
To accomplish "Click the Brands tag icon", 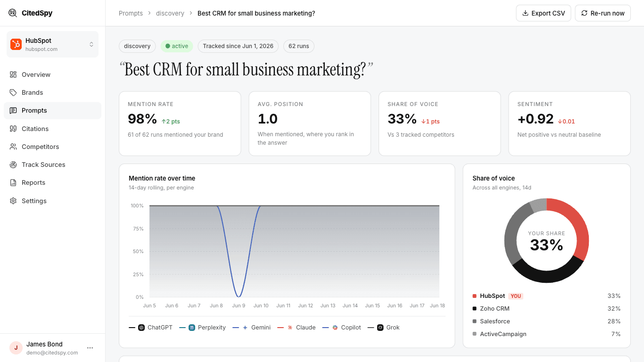I will coord(13,92).
